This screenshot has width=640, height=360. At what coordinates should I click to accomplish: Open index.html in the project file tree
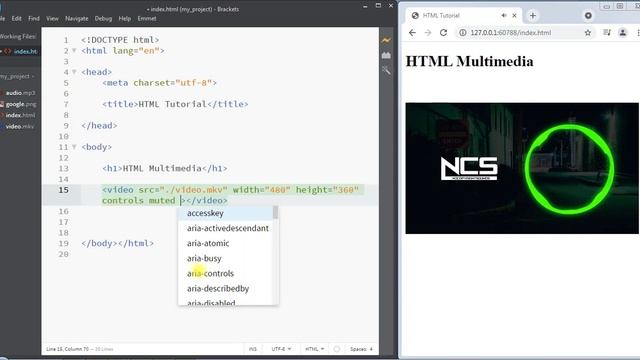tap(20, 115)
